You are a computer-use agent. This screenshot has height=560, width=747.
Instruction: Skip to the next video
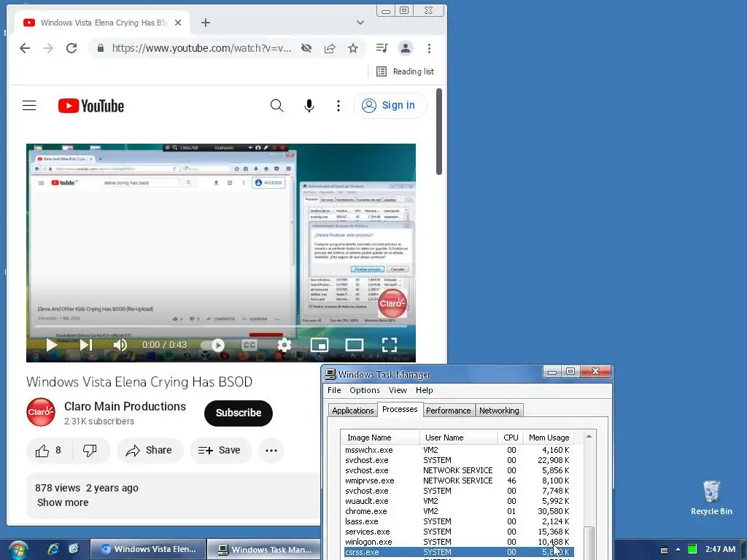[x=86, y=345]
